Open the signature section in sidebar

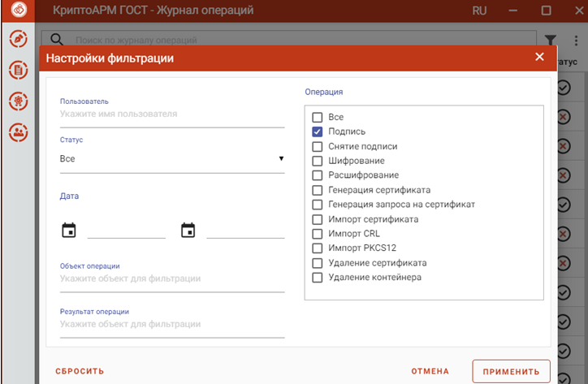[19, 39]
